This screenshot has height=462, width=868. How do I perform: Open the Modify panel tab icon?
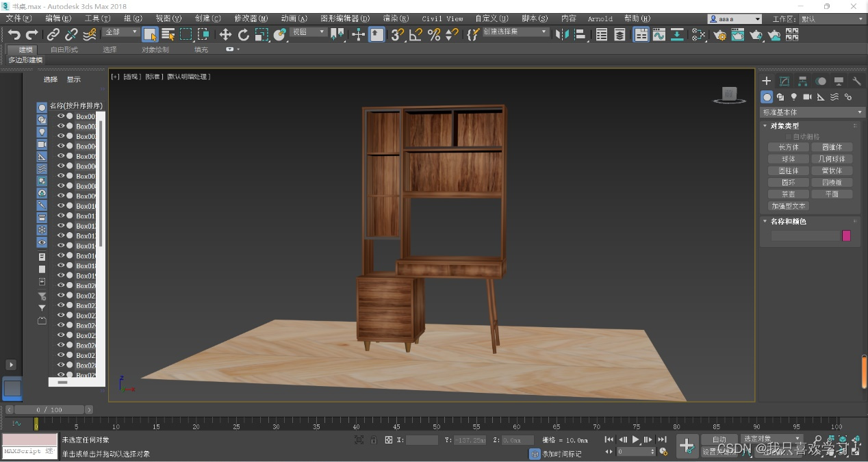[784, 81]
